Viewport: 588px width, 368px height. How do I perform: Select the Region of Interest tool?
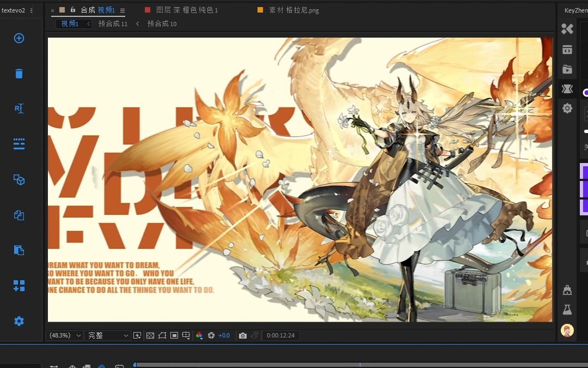click(174, 335)
